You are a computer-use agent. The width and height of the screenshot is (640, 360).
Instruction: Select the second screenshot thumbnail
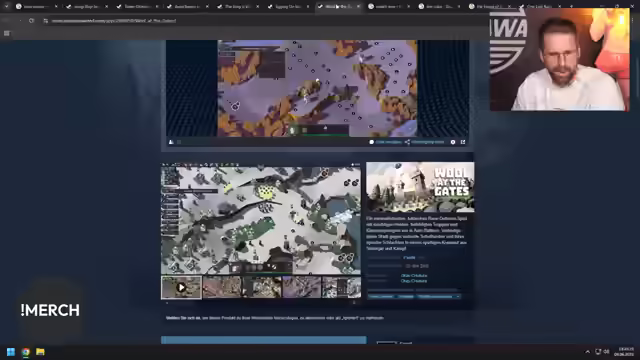(222, 287)
